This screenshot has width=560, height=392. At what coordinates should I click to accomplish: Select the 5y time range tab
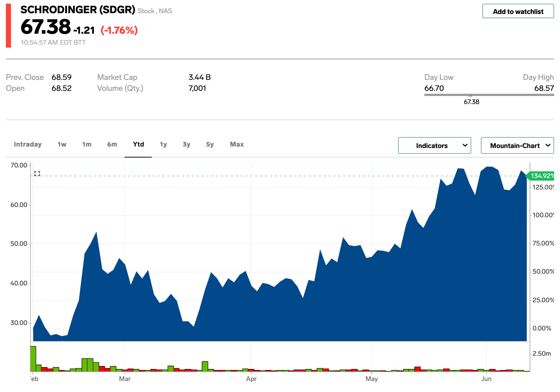(x=210, y=144)
